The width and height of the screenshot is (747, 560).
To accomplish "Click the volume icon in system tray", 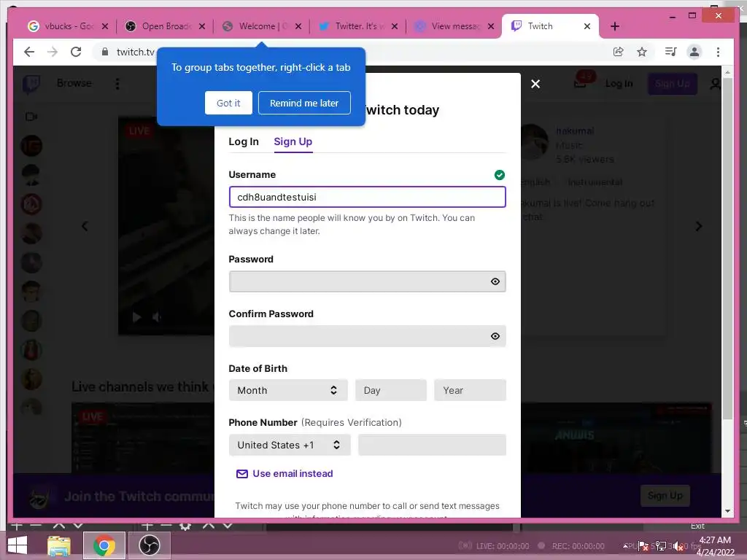I will click(678, 546).
